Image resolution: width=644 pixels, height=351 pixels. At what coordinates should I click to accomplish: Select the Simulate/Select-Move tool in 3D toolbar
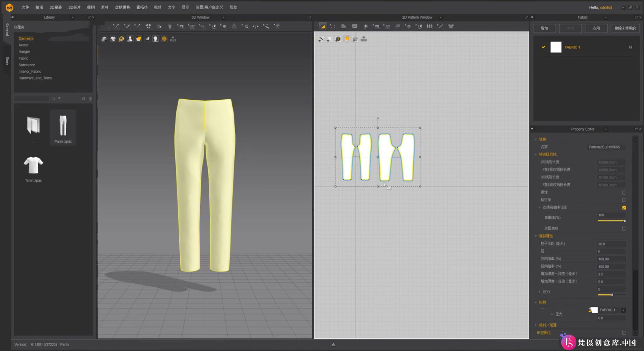[x=116, y=26]
